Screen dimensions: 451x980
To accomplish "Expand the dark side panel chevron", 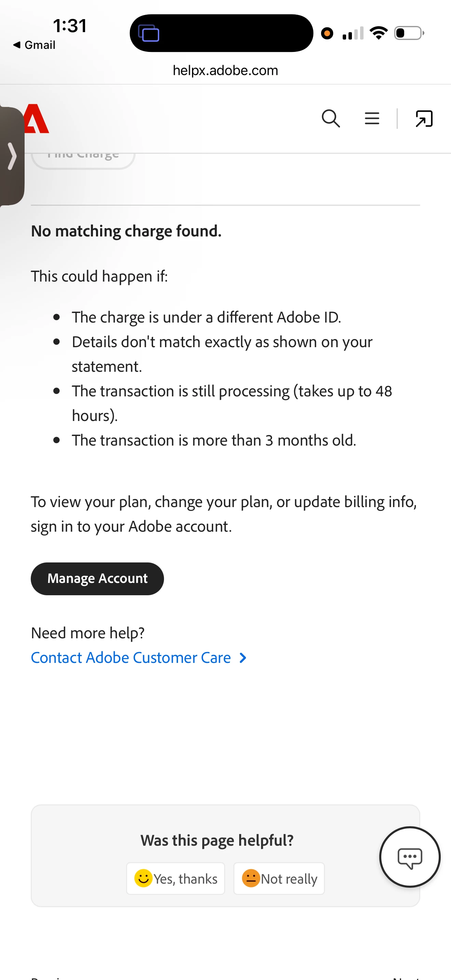I will [x=12, y=156].
